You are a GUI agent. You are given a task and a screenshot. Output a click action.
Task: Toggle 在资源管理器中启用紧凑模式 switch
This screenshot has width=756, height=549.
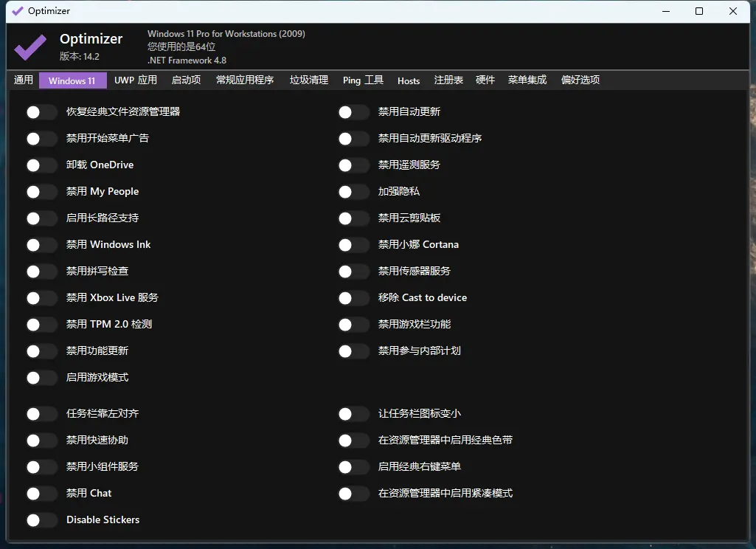point(354,494)
